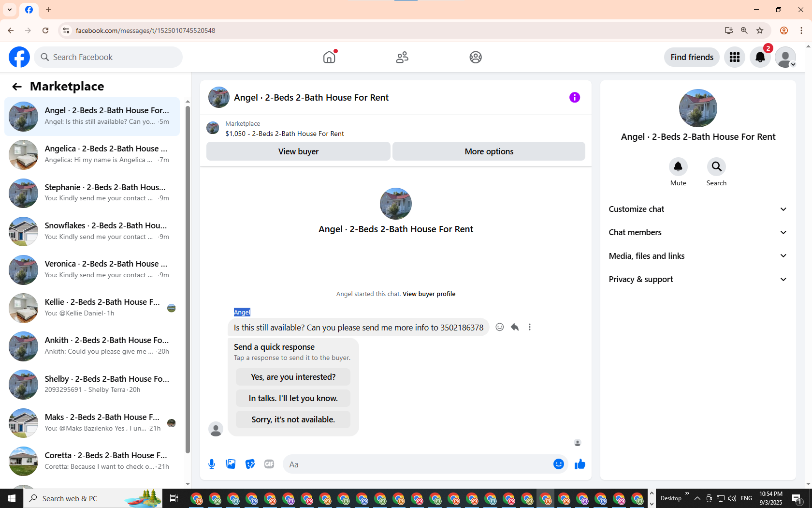
Task: Open Coretta conversation in the list
Action: tap(92, 462)
